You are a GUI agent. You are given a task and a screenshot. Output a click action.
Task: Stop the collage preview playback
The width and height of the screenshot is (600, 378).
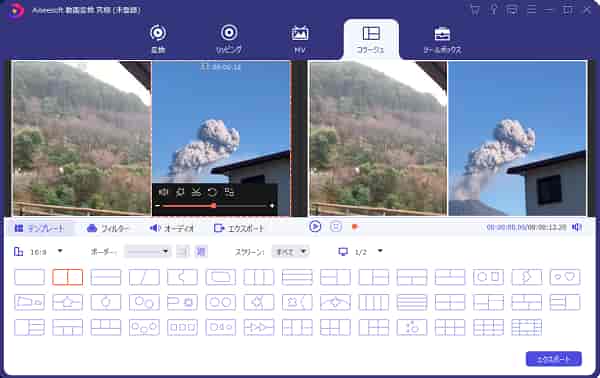(336, 226)
